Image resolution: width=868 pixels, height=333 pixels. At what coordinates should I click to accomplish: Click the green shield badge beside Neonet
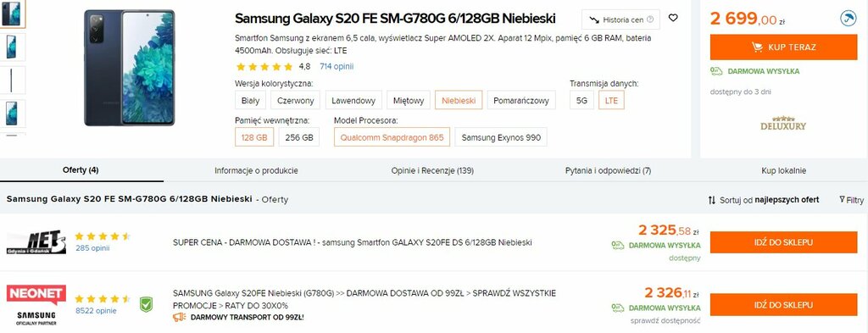(146, 305)
